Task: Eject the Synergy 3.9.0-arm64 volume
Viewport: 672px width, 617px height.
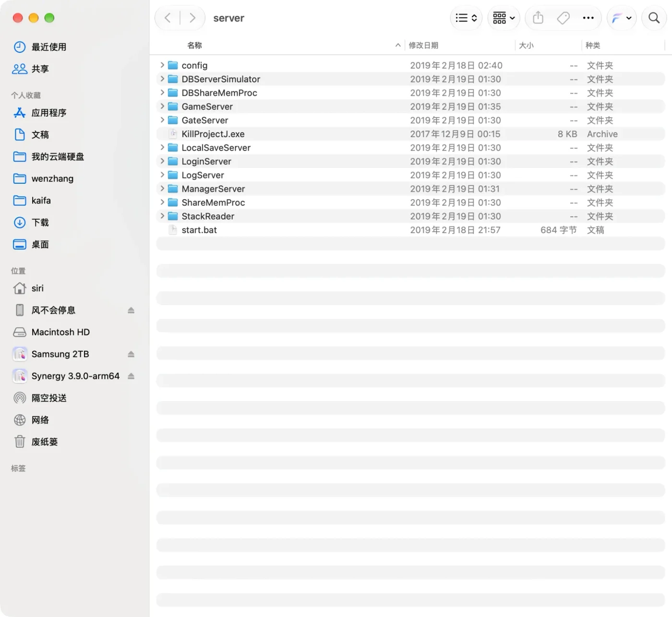Action: pos(131,376)
